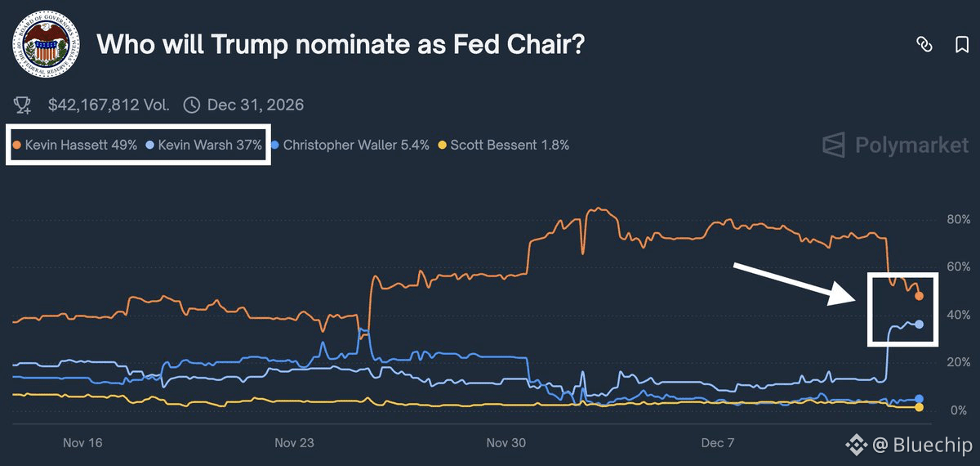Click the white arrow annotation
980x466 pixels.
tap(794, 283)
